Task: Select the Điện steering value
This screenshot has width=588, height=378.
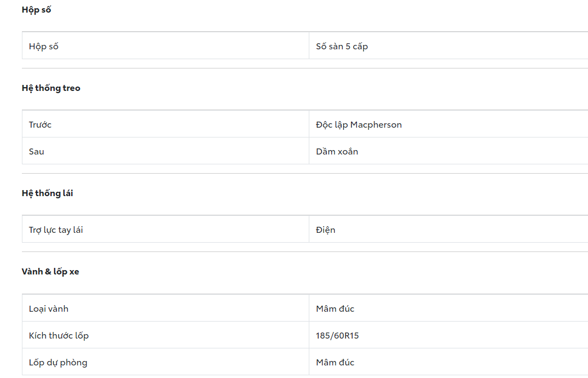Action: (x=325, y=230)
